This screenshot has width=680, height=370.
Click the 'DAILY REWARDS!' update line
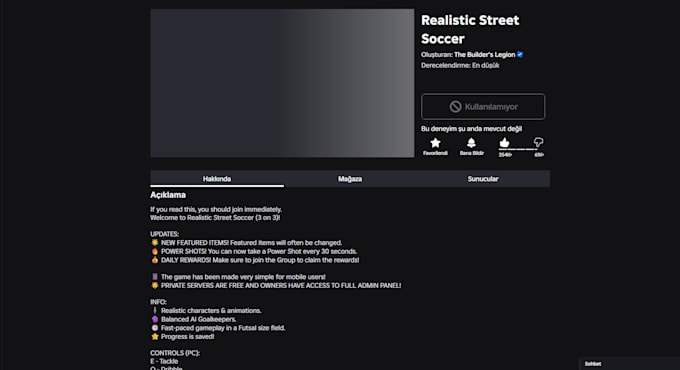click(255, 260)
